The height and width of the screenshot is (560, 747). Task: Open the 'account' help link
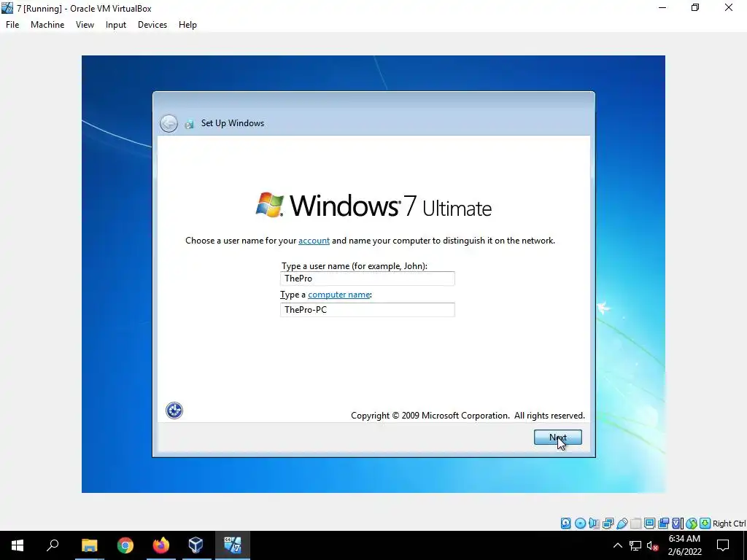click(x=314, y=241)
